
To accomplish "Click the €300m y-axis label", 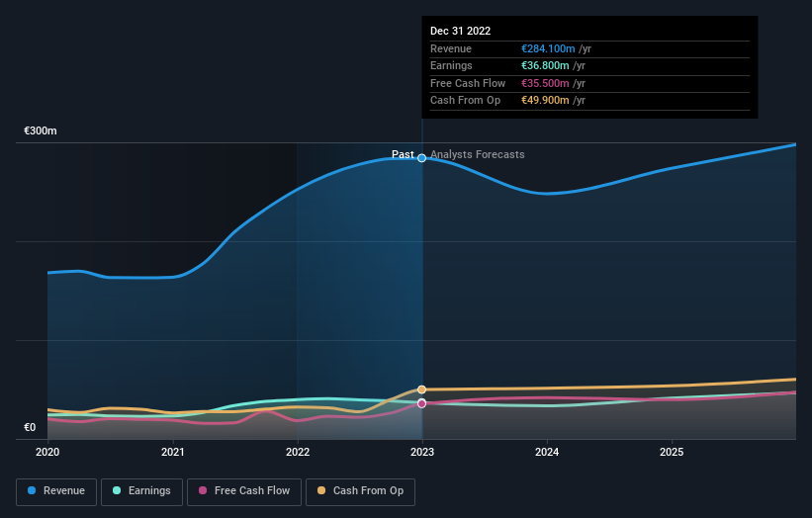I will point(41,130).
